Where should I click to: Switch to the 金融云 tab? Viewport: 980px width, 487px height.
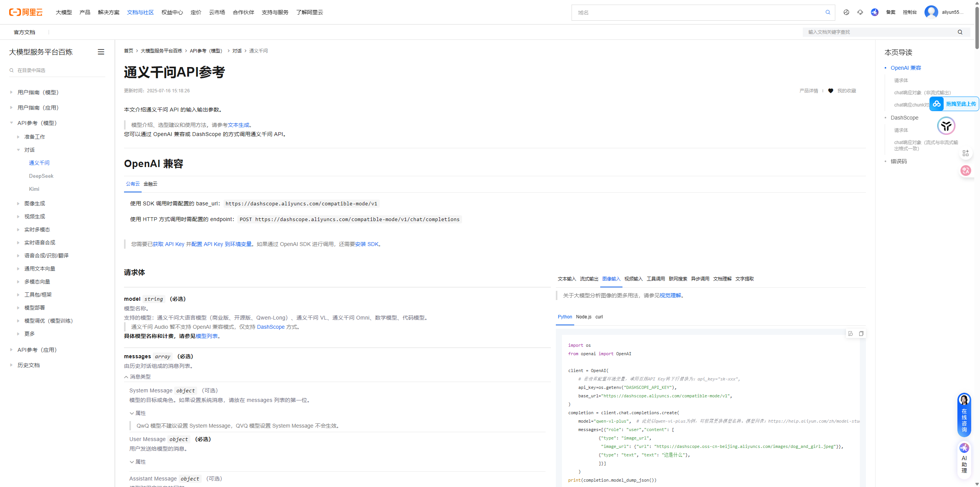pos(150,184)
